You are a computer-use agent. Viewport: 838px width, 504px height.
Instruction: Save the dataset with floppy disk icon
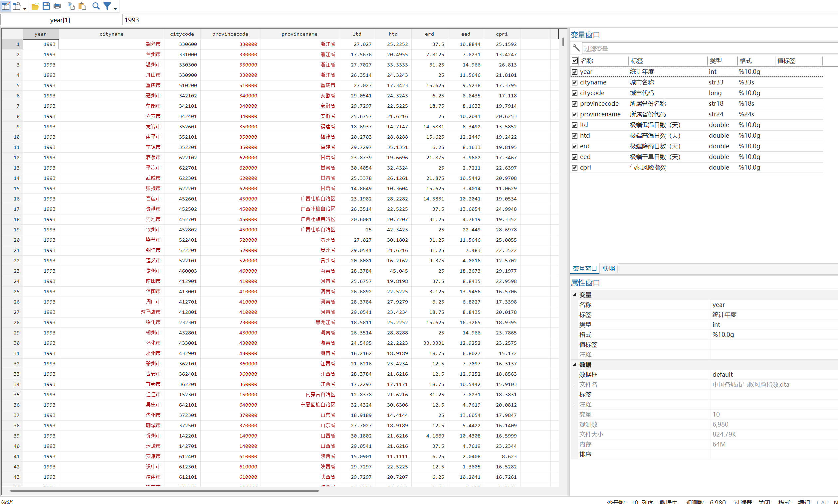46,6
